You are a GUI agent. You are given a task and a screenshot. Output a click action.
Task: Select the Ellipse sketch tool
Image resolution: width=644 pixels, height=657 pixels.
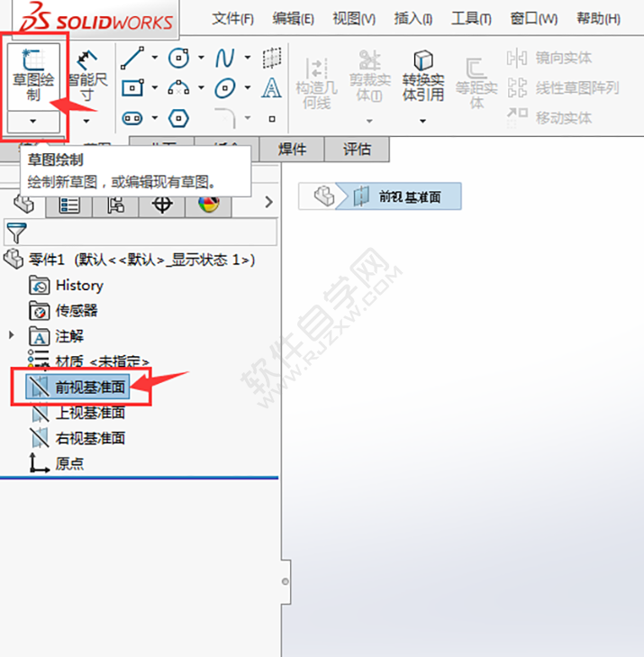pos(225,88)
